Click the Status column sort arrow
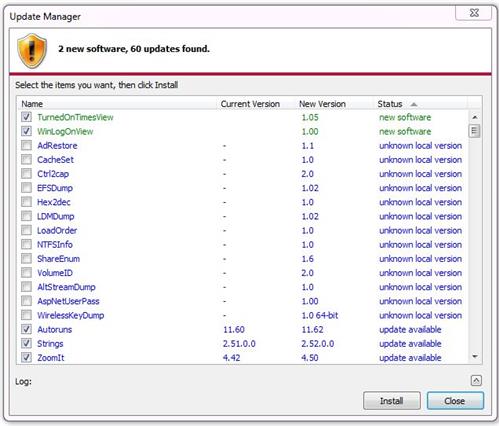This screenshot has width=499, height=426. tap(414, 104)
